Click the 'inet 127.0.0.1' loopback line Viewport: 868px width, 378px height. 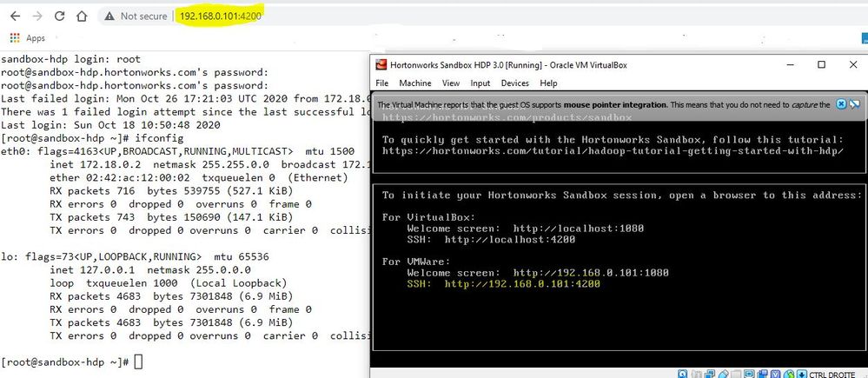pos(150,269)
